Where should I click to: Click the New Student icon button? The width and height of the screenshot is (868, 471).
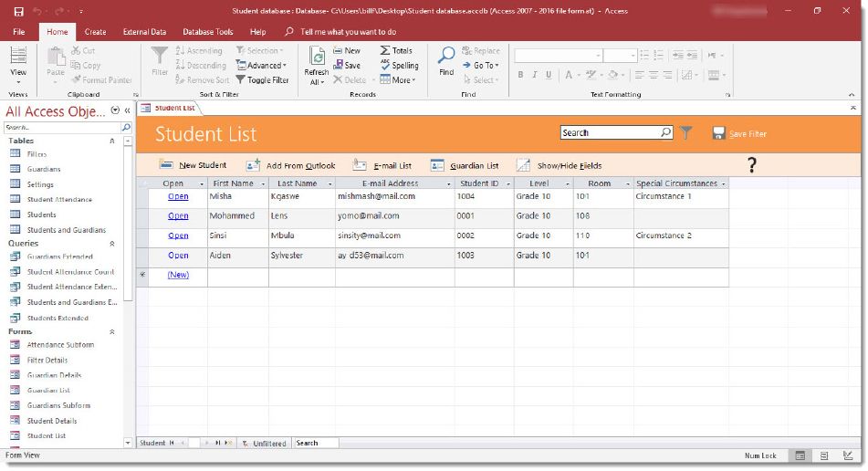[166, 165]
